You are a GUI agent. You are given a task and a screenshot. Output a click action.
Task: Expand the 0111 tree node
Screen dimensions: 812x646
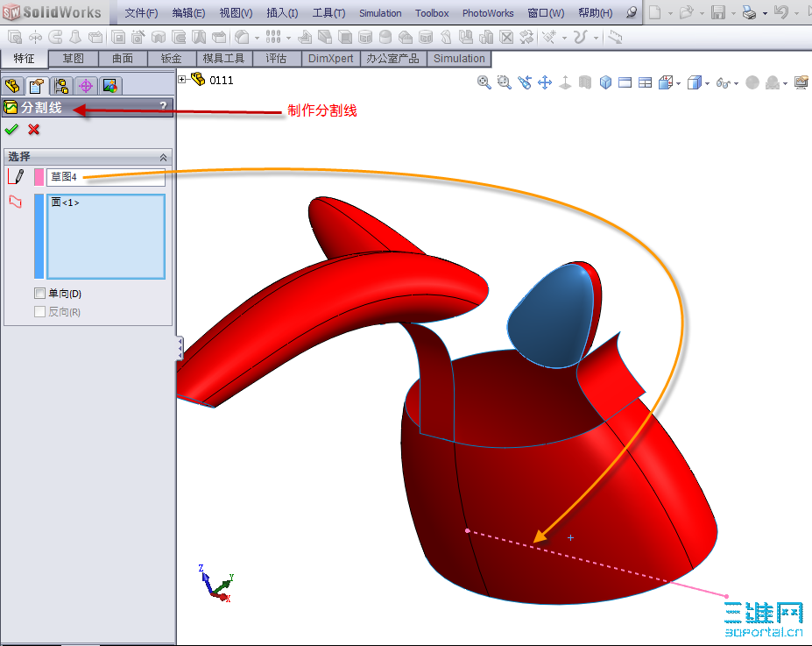click(182, 79)
